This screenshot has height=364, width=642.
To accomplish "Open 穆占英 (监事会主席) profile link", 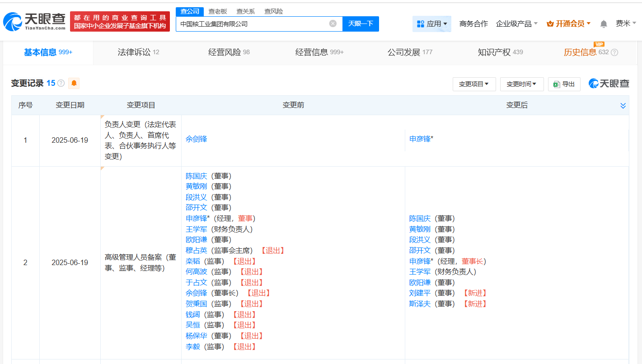I will [197, 250].
